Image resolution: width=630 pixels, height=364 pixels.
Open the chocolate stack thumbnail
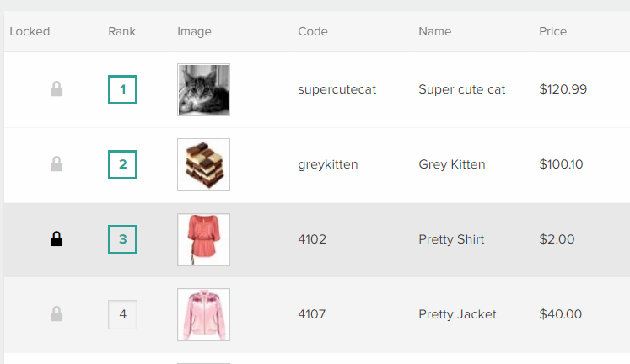[x=204, y=164]
